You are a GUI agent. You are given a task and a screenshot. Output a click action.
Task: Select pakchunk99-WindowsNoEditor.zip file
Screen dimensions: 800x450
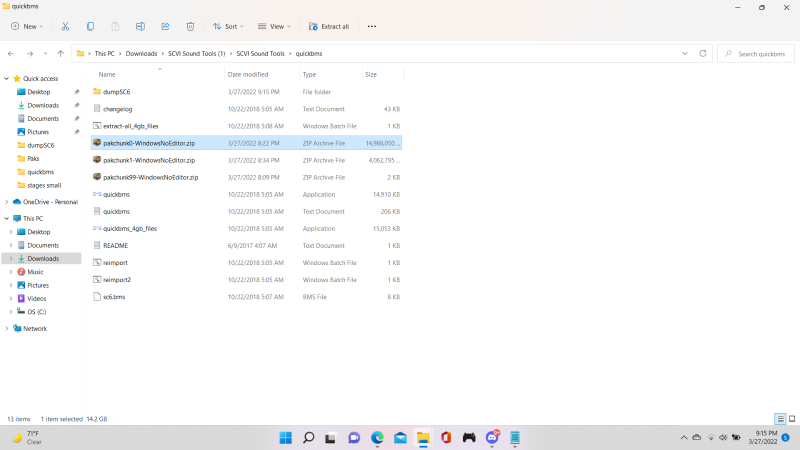(246, 178)
